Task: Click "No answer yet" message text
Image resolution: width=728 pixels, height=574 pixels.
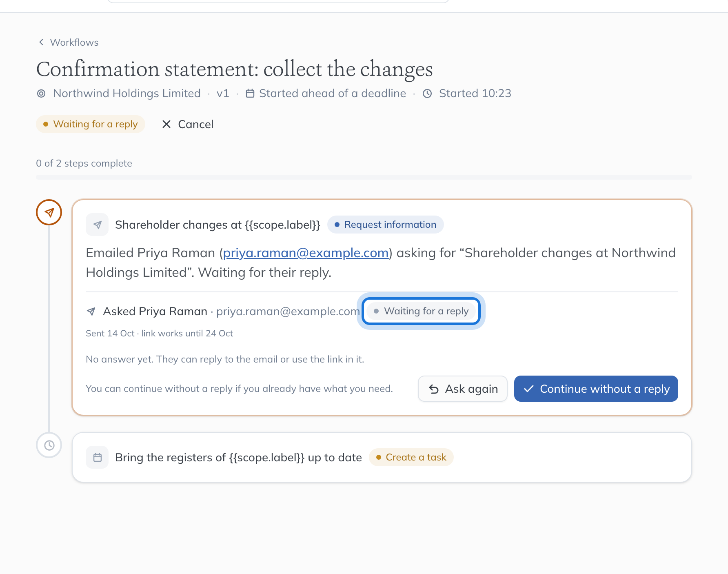Action: pyautogui.click(x=225, y=359)
